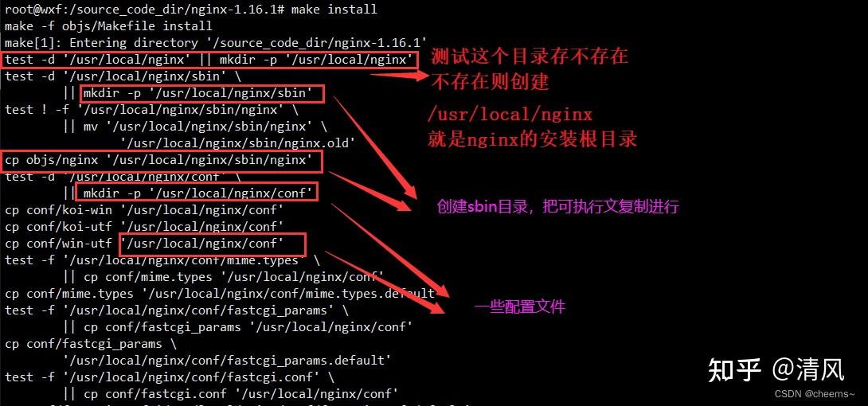Screen dimensions: 868x406
Task: Click the boxed 'test -d /usr/local/nginx' line
Action: coord(209,59)
